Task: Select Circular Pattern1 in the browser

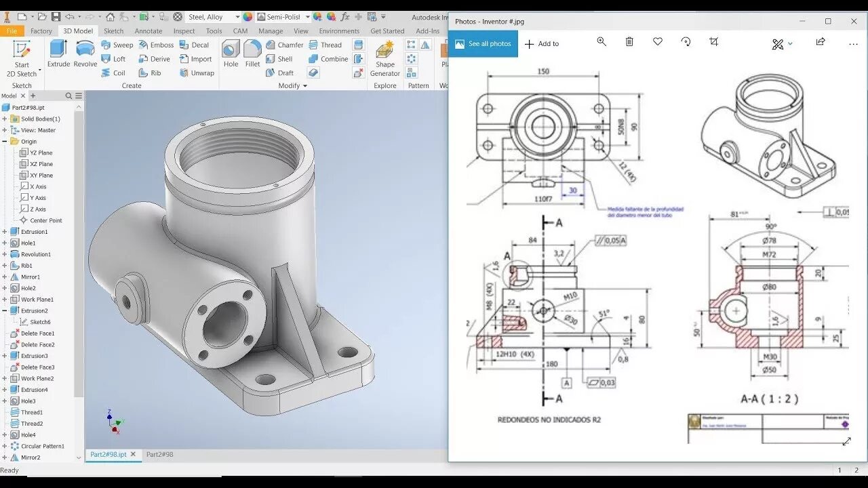Action: point(37,446)
